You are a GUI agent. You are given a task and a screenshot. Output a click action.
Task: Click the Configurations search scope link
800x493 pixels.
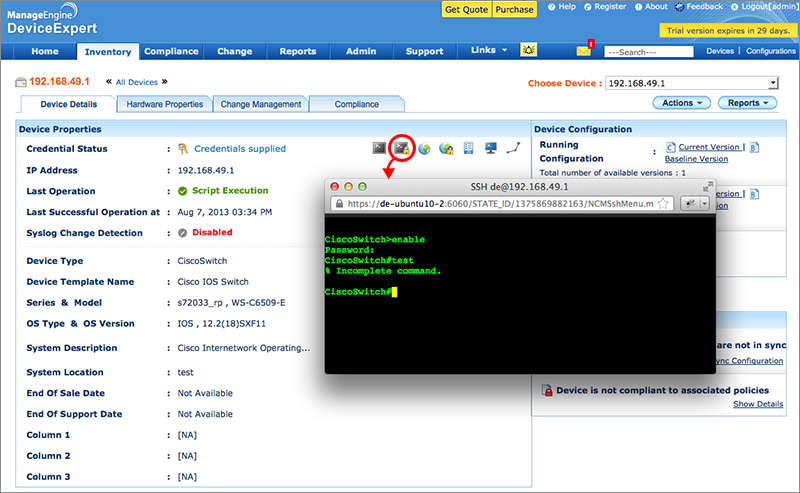(x=771, y=51)
